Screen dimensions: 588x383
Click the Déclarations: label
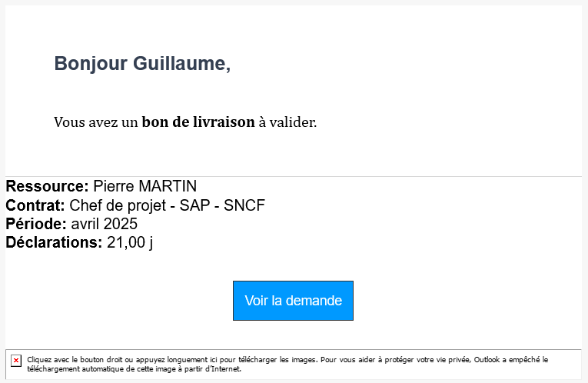[x=54, y=242]
